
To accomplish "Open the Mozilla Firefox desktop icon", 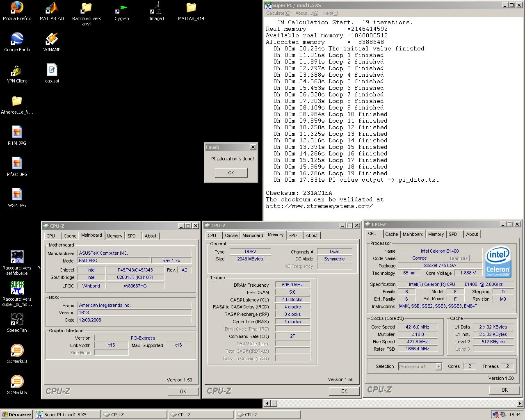I will pos(17,11).
